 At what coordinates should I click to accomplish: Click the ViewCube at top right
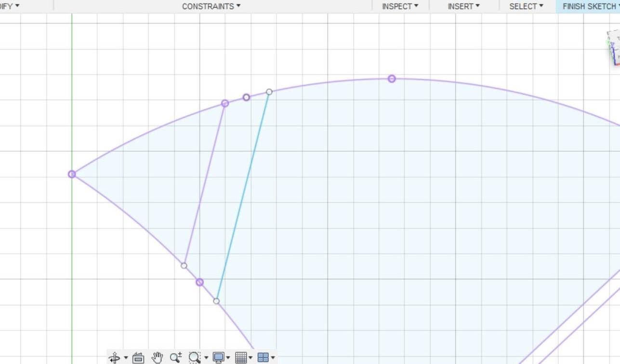(x=613, y=47)
